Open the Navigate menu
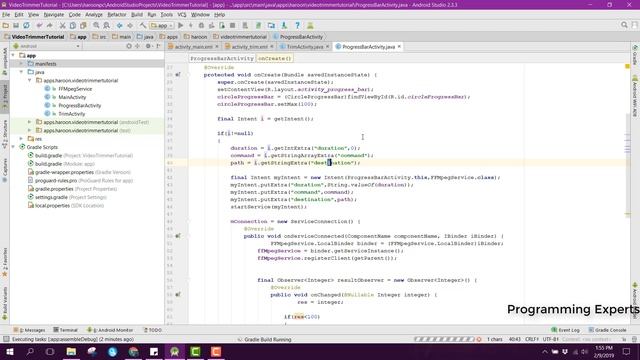Screen dimensions: 640x360 [54, 15]
